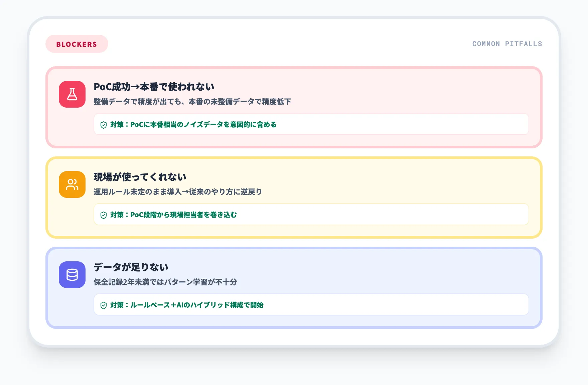Select the blue データ pitfall card
This screenshot has height=385, width=588.
(x=294, y=287)
